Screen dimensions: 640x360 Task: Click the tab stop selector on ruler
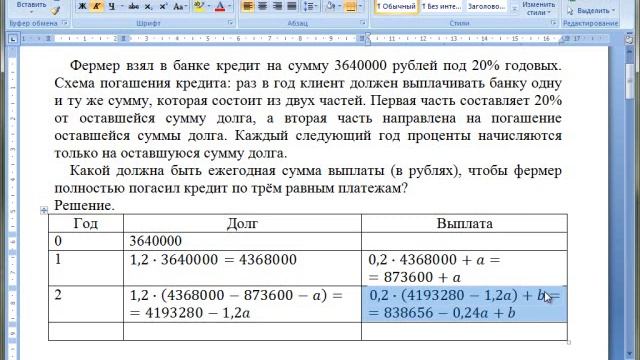click(x=12, y=39)
